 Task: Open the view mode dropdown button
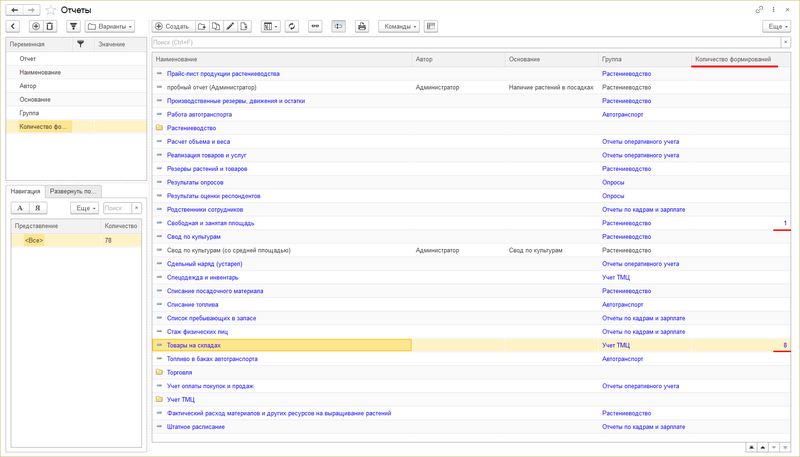pos(270,27)
